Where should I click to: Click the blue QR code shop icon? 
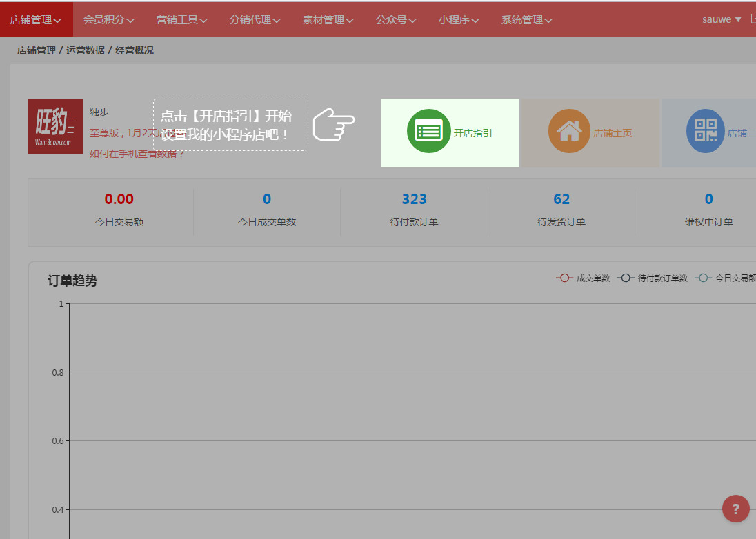click(x=705, y=131)
